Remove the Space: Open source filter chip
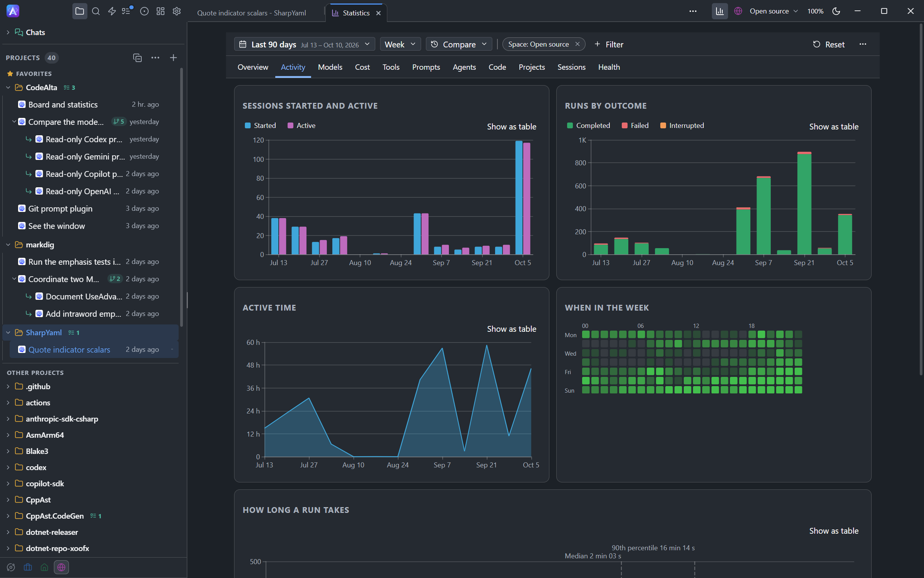 coord(577,44)
